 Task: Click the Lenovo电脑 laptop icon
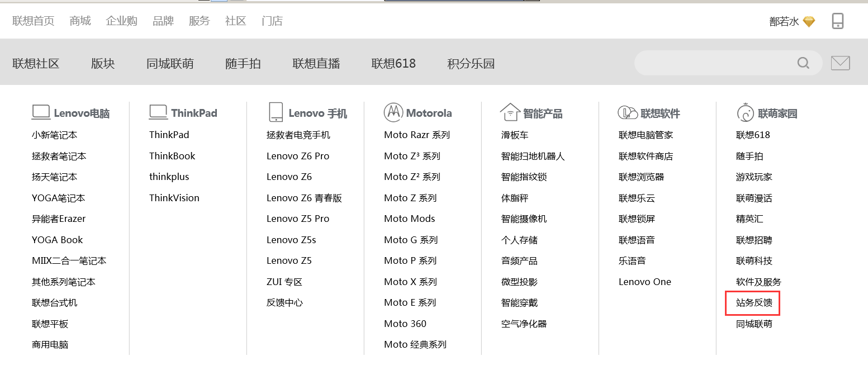click(41, 112)
